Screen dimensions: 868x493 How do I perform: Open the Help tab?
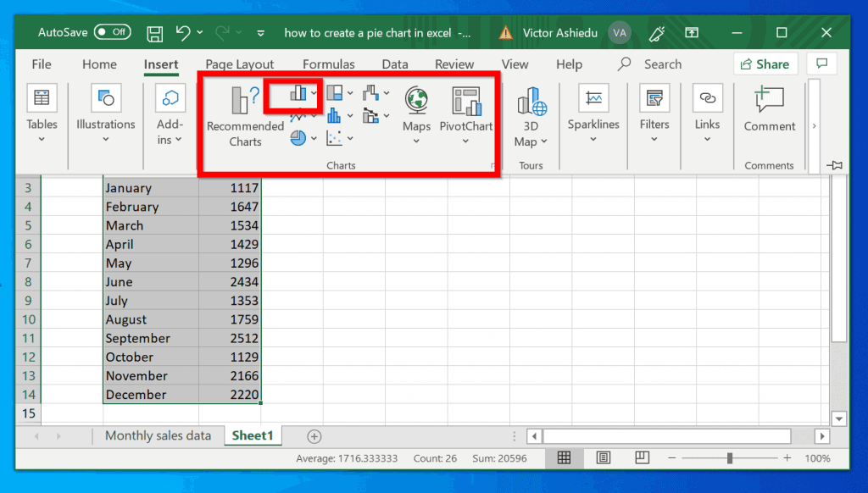[569, 64]
